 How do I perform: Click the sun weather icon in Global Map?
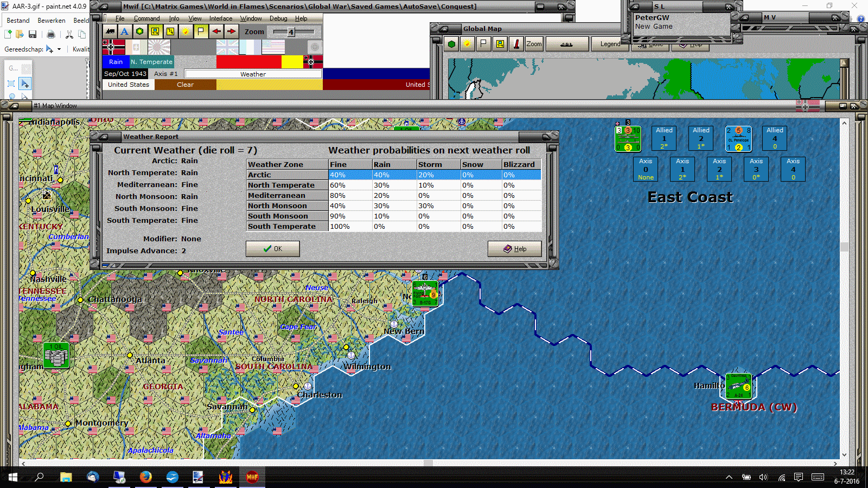tap(467, 44)
